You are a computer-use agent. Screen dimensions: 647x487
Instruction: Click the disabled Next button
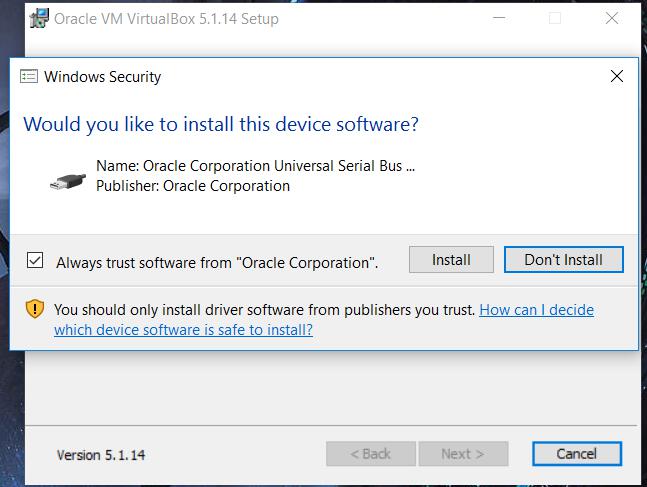pos(463,454)
